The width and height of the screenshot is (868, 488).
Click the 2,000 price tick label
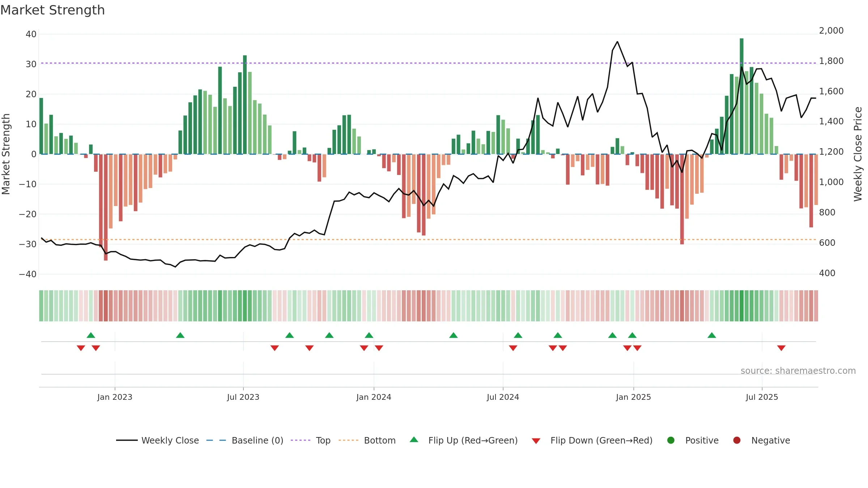(x=831, y=31)
